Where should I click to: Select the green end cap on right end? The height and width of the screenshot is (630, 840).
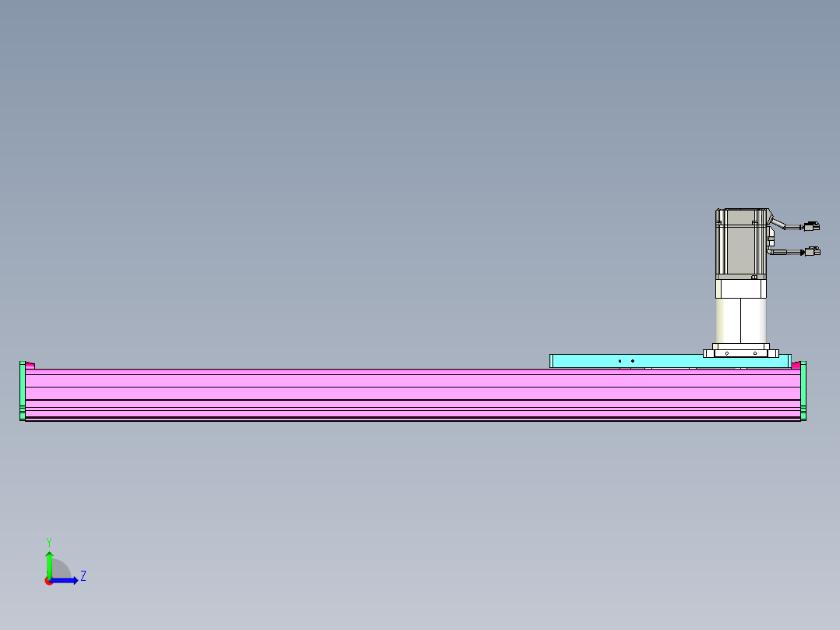tap(803, 391)
